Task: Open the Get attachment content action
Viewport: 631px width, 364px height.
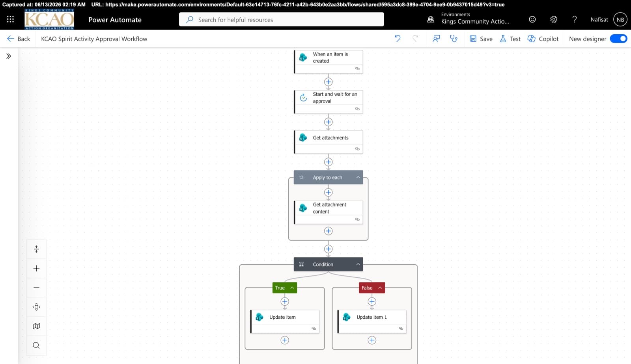Action: pyautogui.click(x=328, y=212)
